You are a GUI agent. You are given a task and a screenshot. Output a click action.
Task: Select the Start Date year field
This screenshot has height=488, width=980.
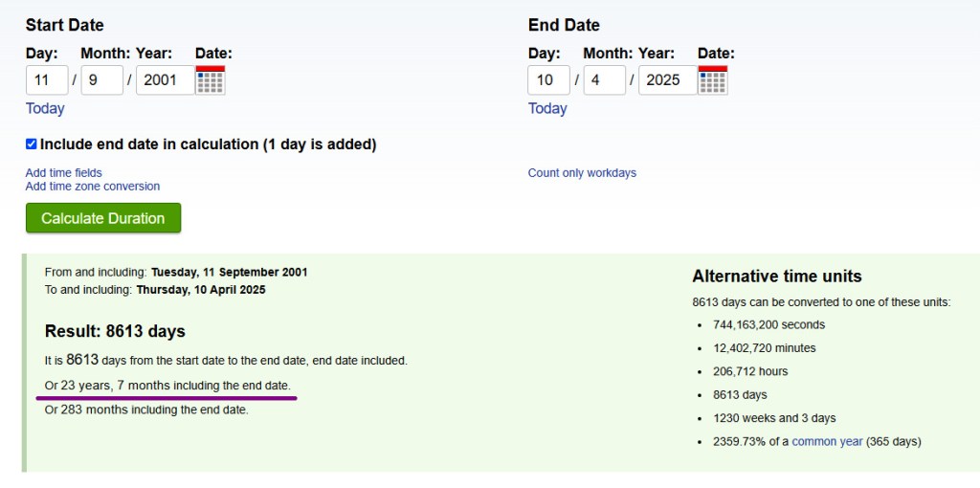pos(164,80)
